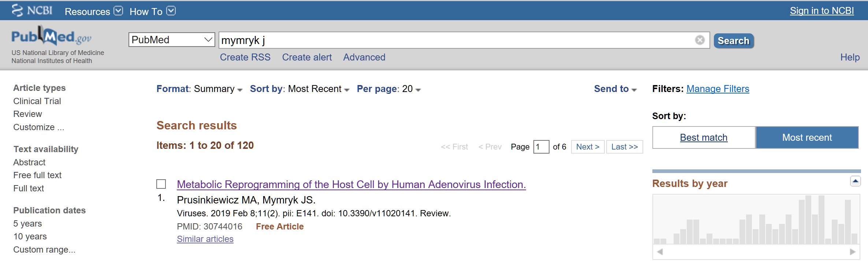The image size is (868, 261).
Task: Click the results by year histogram
Action: [x=756, y=220]
